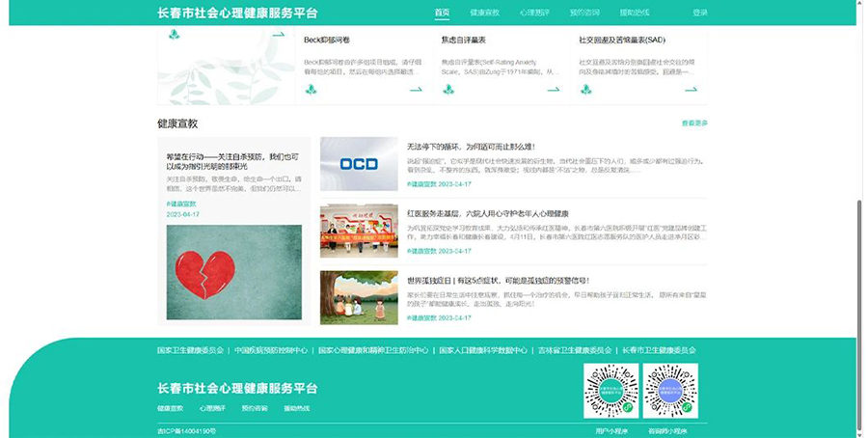Click arrow icon on Beck抑郁问卷 card

point(416,90)
